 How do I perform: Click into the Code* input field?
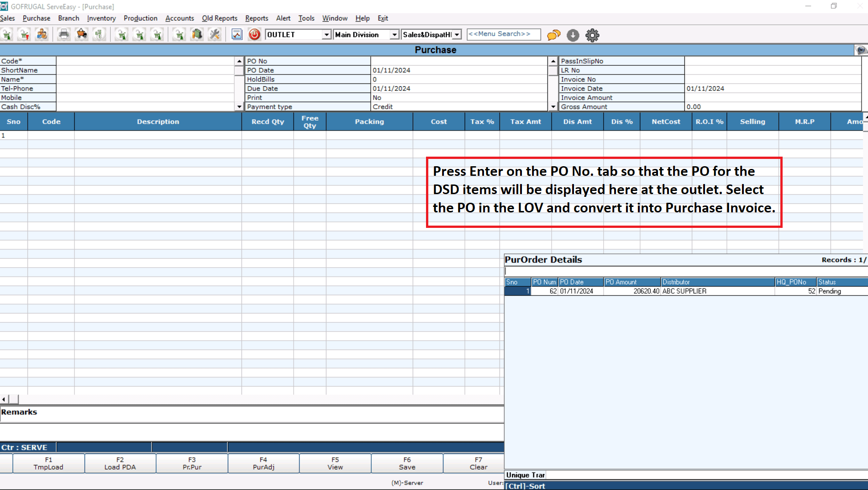point(145,61)
